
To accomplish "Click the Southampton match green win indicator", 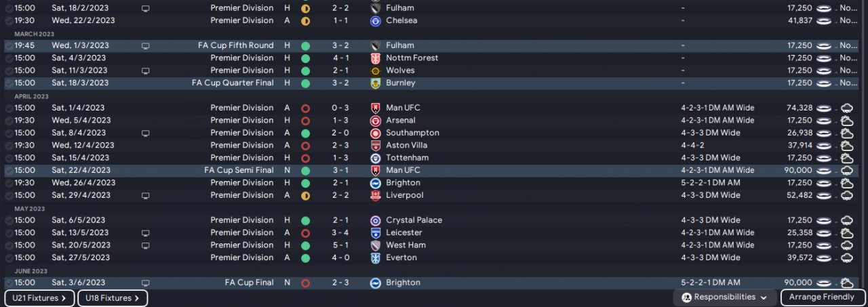I will tap(305, 133).
